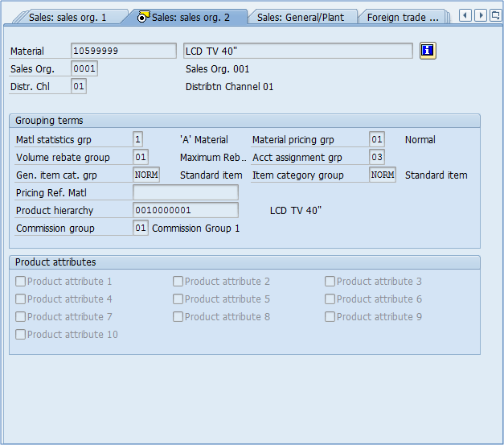Click the Item category group field
The height and width of the screenshot is (445, 504).
coord(383,175)
